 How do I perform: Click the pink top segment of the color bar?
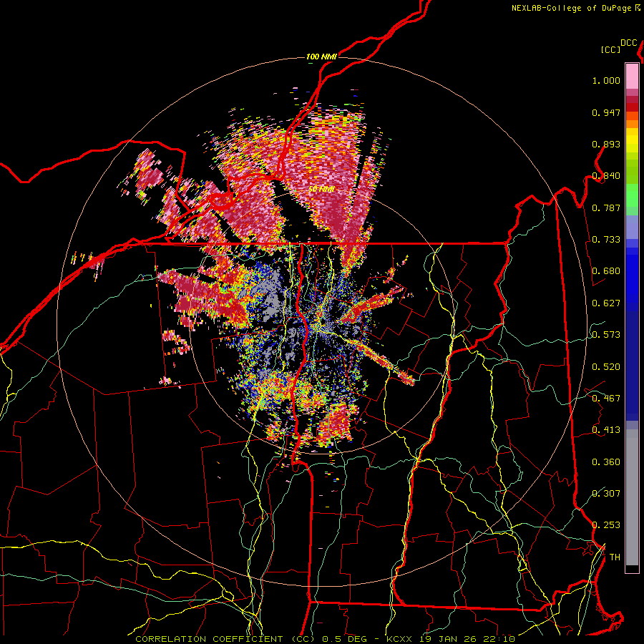point(632,76)
